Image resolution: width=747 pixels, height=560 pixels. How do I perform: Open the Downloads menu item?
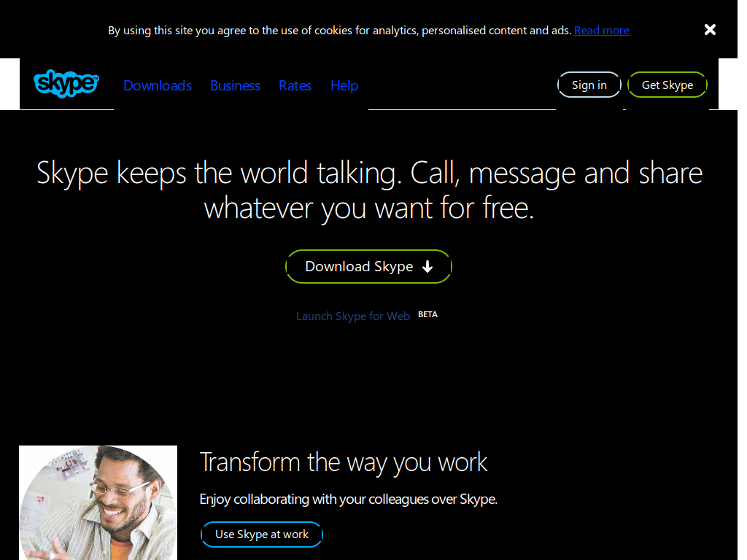[158, 86]
